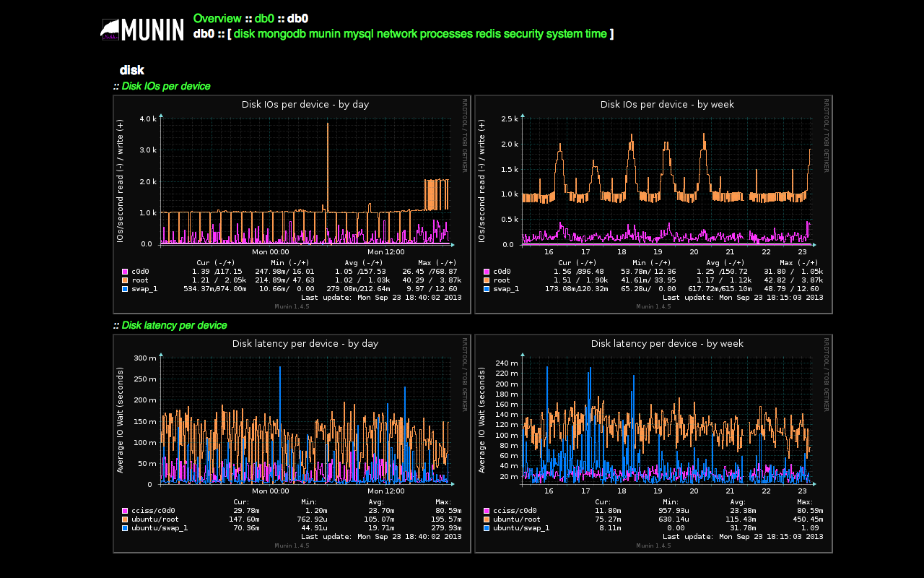Click orange root swatch in daily IOs legend
924x578 pixels.
(125, 280)
